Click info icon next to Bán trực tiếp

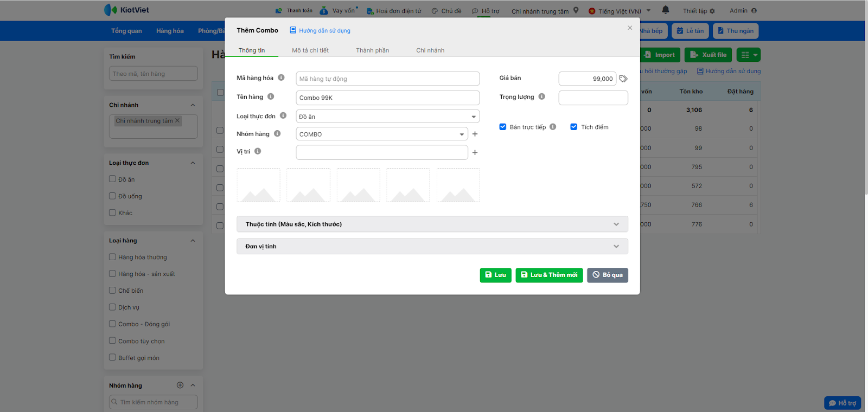click(x=553, y=127)
